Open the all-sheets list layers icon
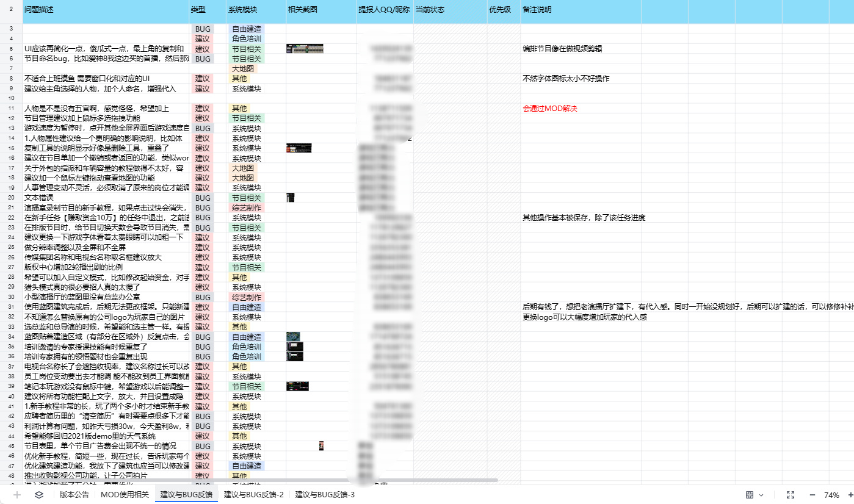Viewport: 854px width, 504px height. click(x=39, y=495)
